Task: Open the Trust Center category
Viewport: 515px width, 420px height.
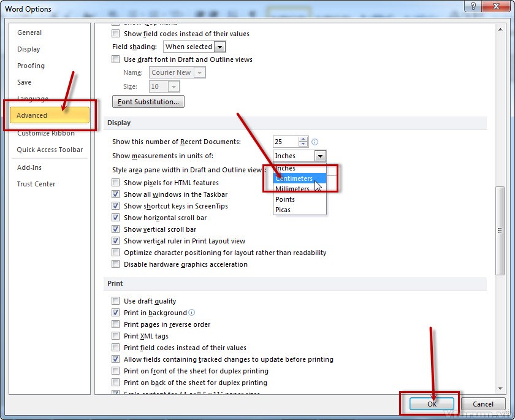Action: (x=50, y=184)
